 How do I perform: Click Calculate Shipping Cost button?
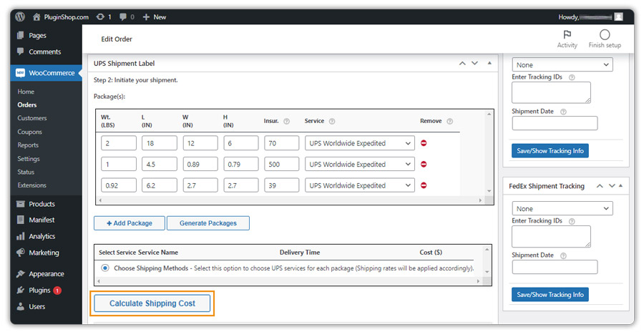(152, 303)
